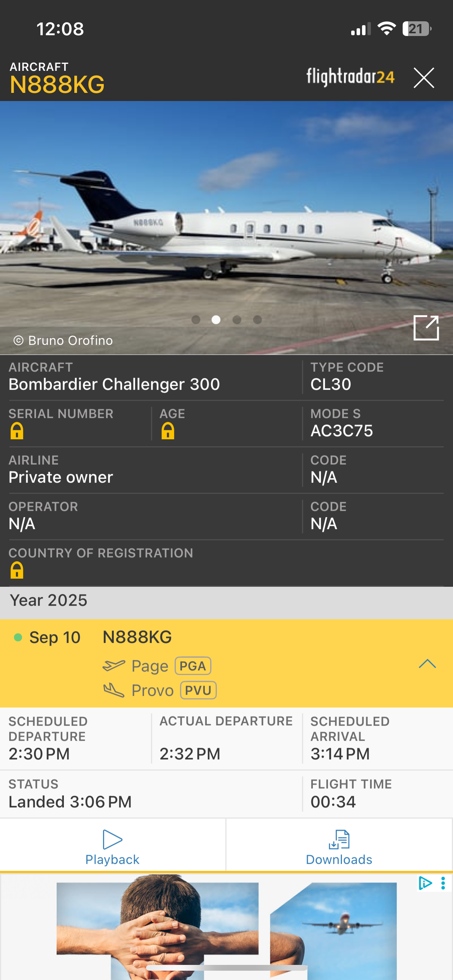The image size is (453, 980).
Task: Start Playback of the flight
Action: point(112,847)
